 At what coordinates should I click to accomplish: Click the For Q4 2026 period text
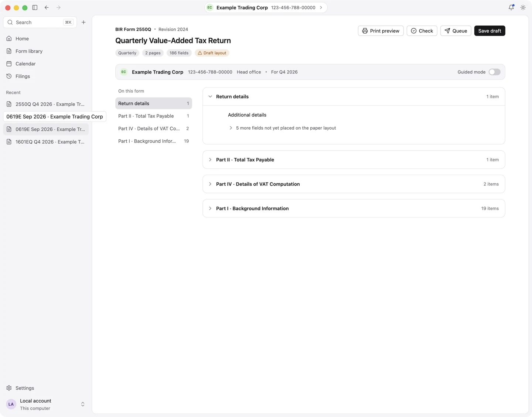click(x=284, y=72)
